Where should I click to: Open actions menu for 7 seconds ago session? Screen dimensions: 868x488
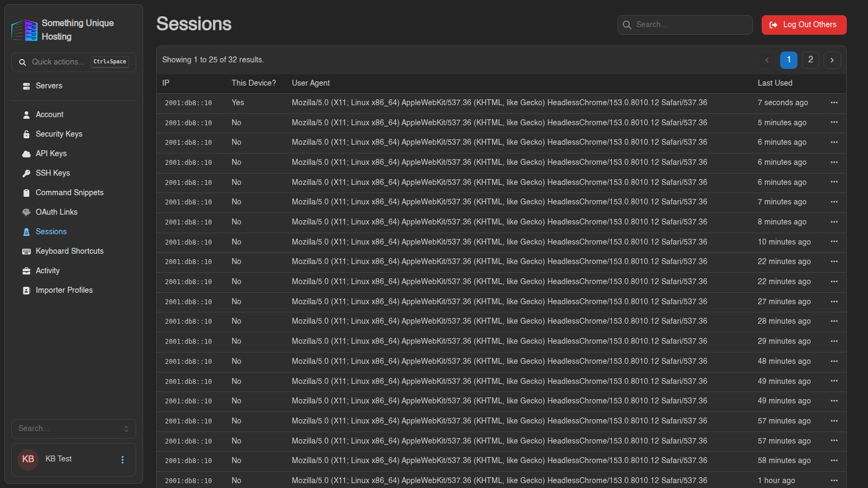[x=834, y=102]
